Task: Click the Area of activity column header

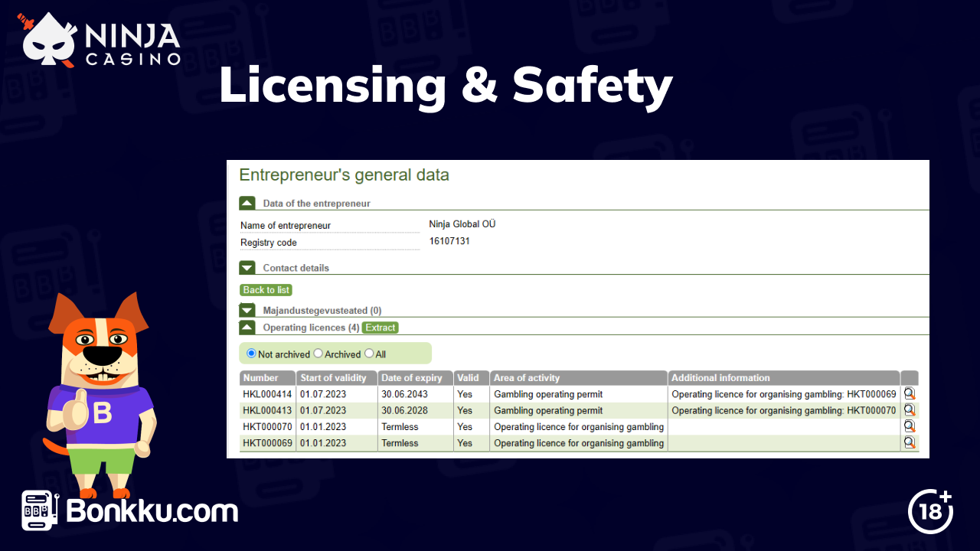Action: click(x=579, y=378)
